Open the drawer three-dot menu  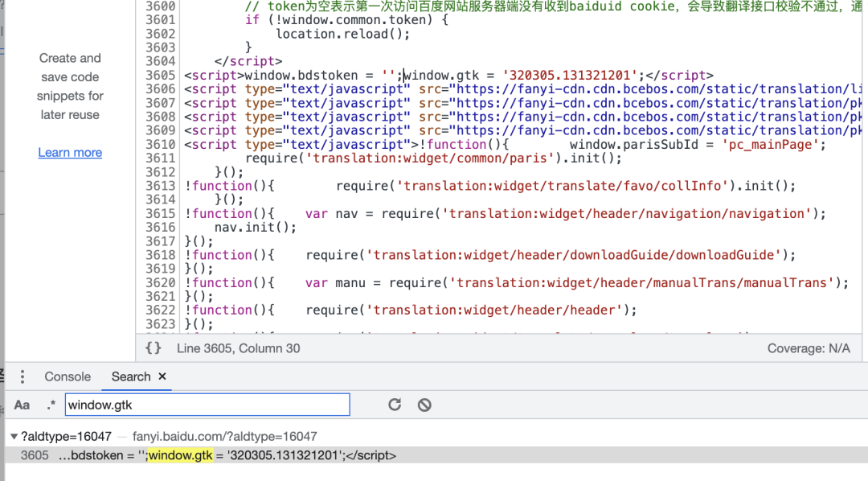click(x=23, y=376)
